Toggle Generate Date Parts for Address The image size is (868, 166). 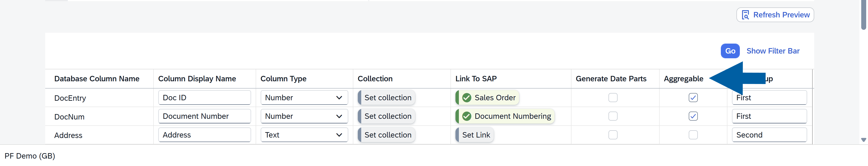[x=613, y=135]
